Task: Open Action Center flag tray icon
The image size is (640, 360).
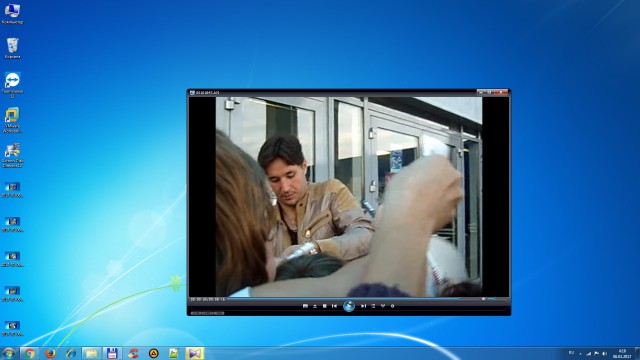Action: 597,353
